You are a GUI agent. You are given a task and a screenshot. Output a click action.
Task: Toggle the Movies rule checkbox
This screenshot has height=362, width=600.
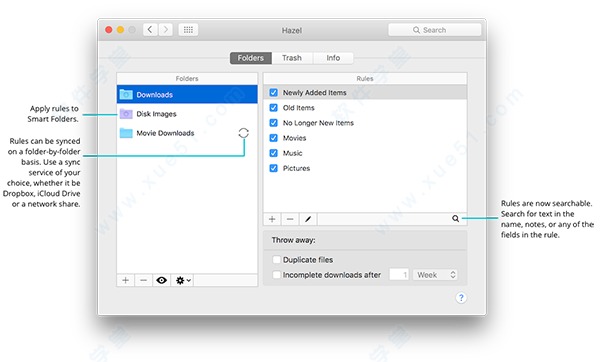point(274,138)
